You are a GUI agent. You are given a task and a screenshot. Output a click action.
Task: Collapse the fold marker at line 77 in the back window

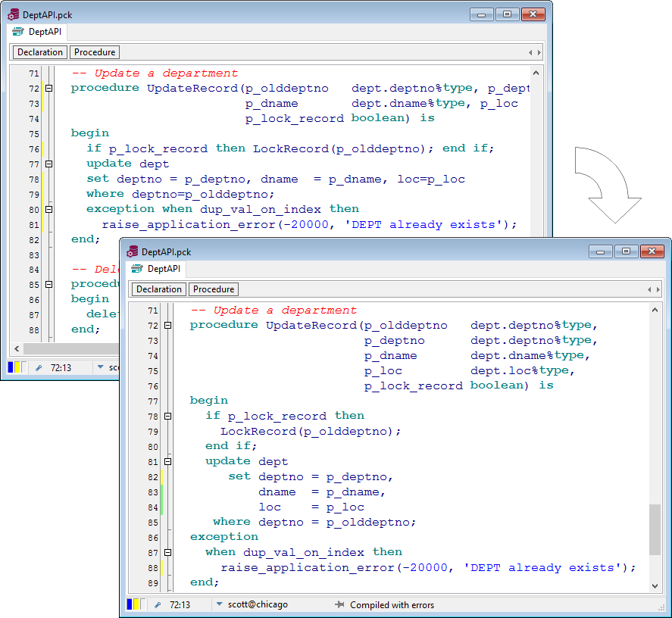point(48,164)
